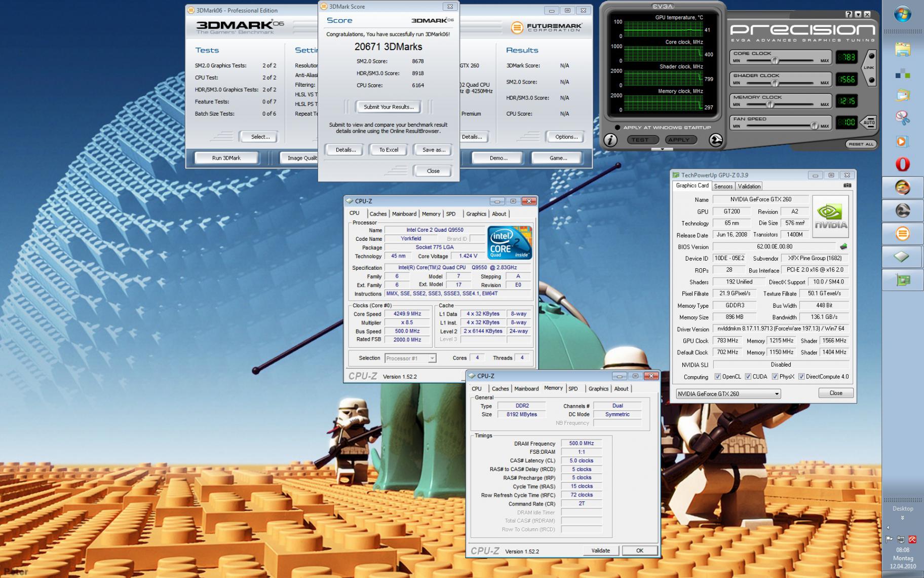924x578 pixels.
Task: Open Snipping Tool from taskbar
Action: click(902, 118)
